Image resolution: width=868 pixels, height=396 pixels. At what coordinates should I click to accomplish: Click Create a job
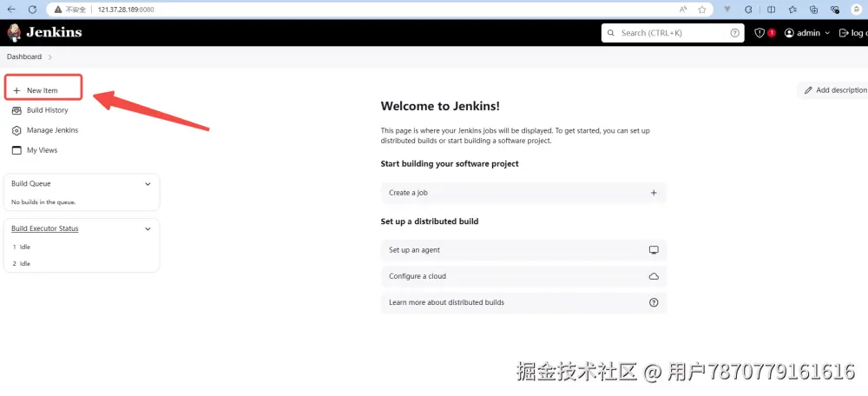[523, 193]
